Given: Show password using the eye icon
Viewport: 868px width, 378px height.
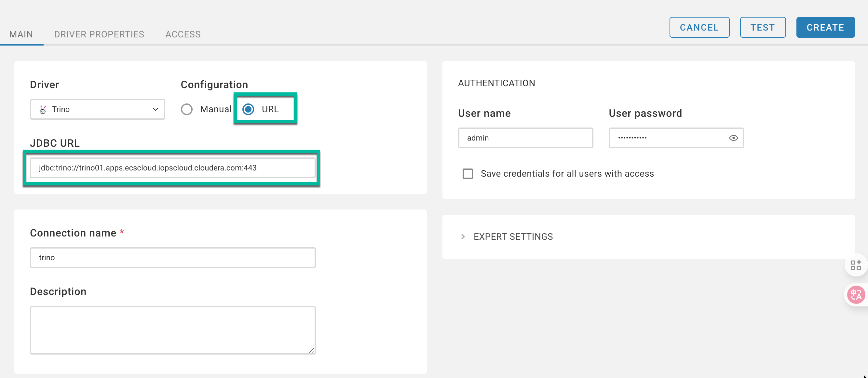Looking at the screenshot, I should pos(733,138).
